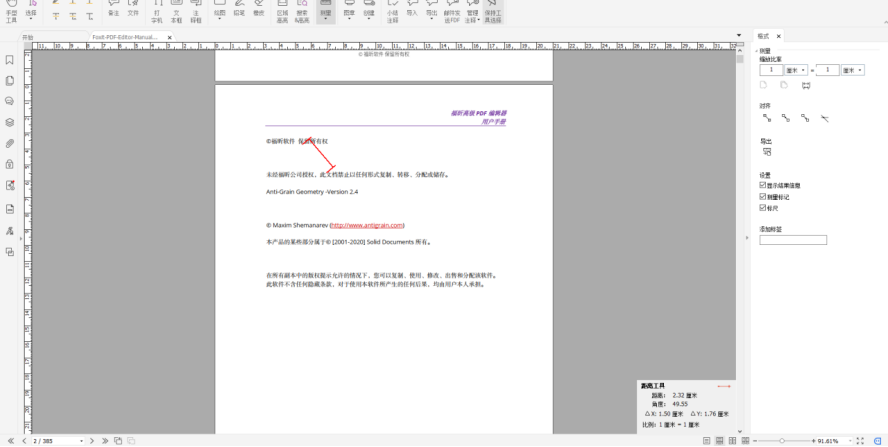This screenshot has width=888, height=447.
Task: Adjust the zoom slider in status bar
Action: [x=782, y=441]
